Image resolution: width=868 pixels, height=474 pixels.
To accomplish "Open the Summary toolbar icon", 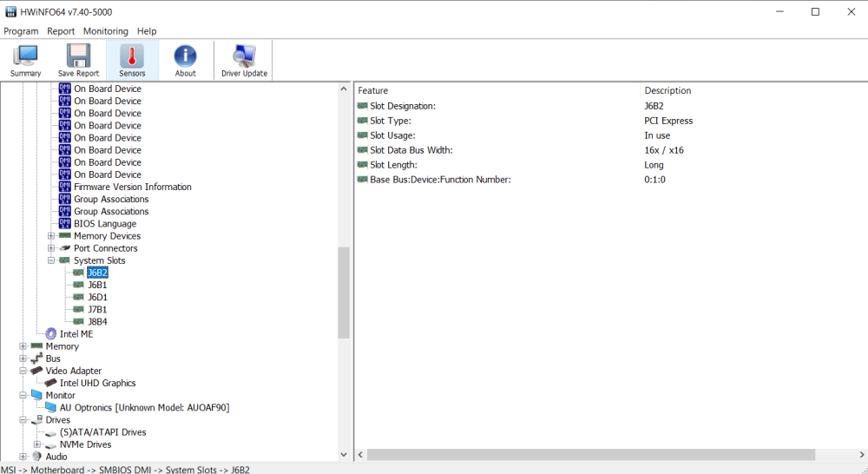I will point(25,60).
